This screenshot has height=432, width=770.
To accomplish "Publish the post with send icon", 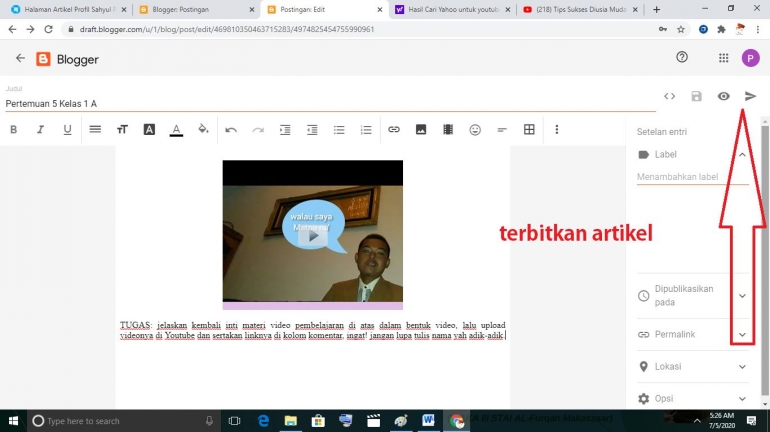I will (750, 96).
